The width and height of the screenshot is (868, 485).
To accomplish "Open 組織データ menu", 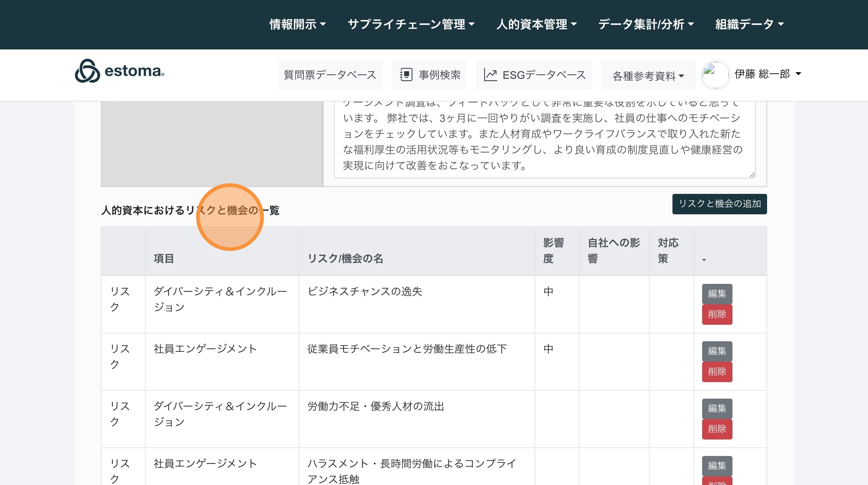I will point(749,24).
